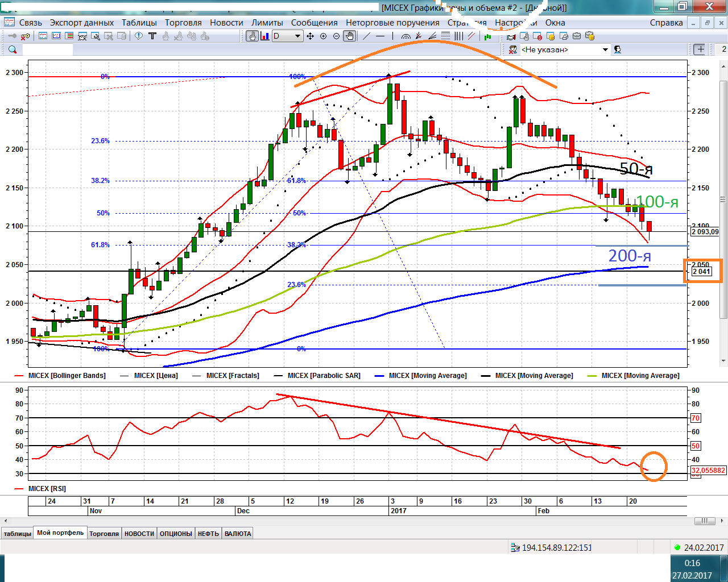Select the horizontal line drawing tool
Viewport: 728px width, 582px height.
(380, 36)
